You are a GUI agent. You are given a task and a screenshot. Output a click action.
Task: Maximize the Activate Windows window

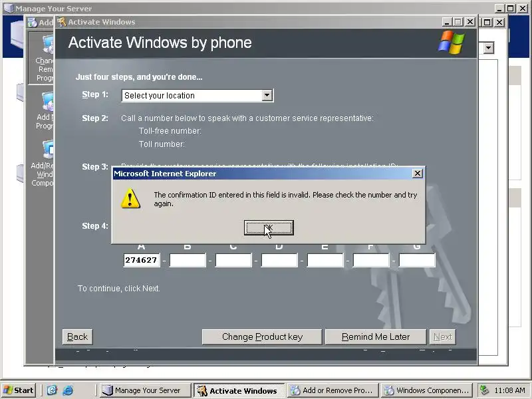coord(458,22)
